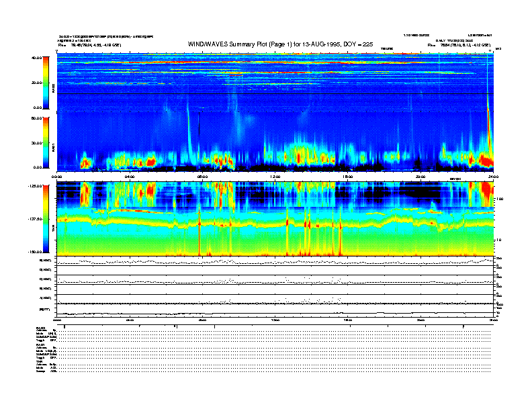Click 20:00 tick label below RAD1 spectrogram
The image size is (532, 411).
click(x=420, y=177)
